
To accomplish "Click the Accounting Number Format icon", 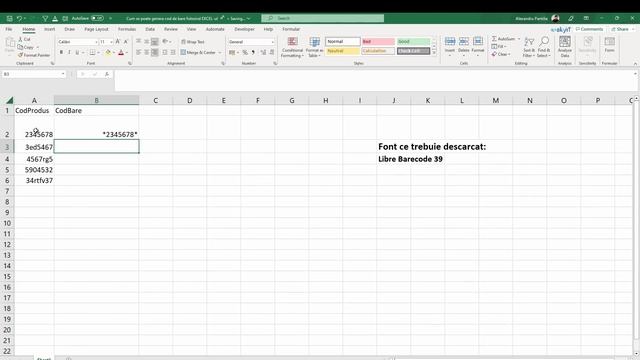I will 232,52.
